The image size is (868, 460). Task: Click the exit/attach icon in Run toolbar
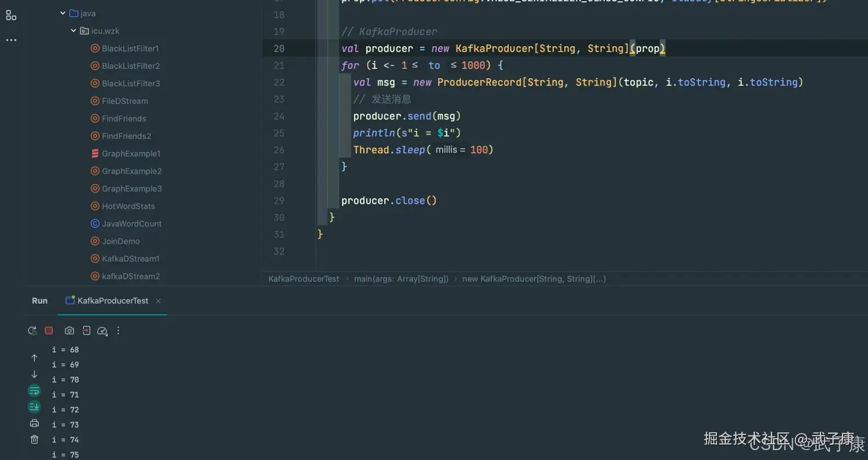point(86,331)
